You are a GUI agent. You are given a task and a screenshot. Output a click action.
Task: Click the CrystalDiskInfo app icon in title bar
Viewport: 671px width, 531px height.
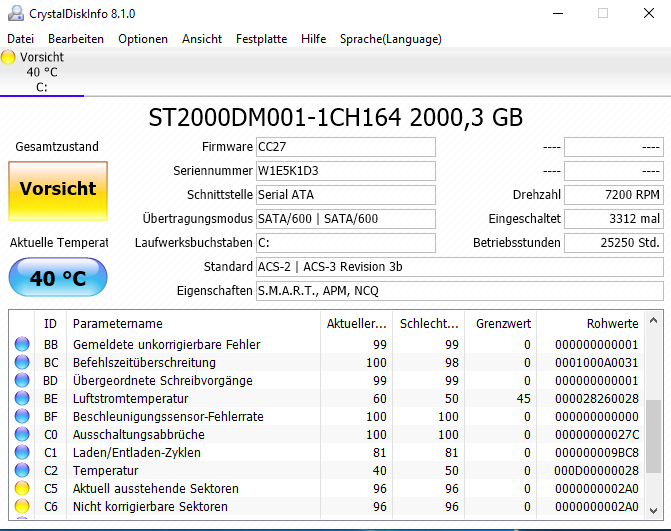15,13
